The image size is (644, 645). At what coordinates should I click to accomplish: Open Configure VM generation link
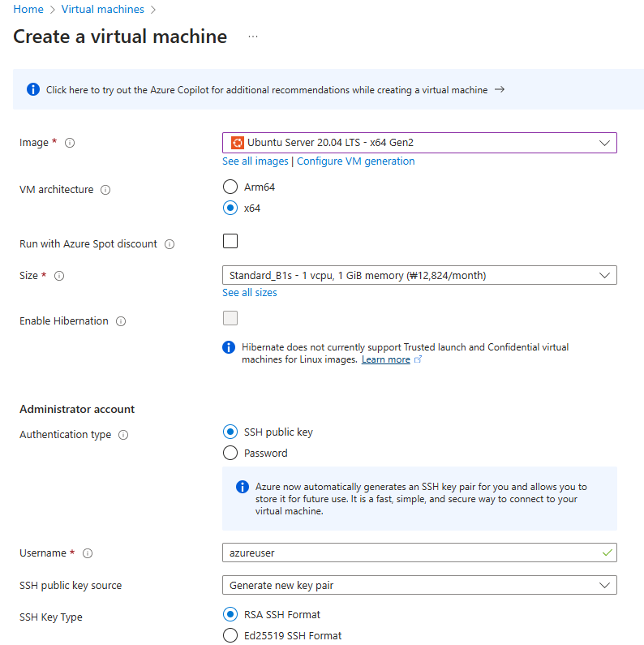(356, 161)
